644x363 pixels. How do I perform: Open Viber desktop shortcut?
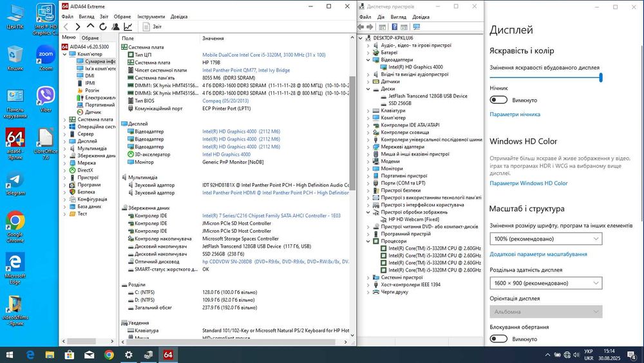point(46,99)
